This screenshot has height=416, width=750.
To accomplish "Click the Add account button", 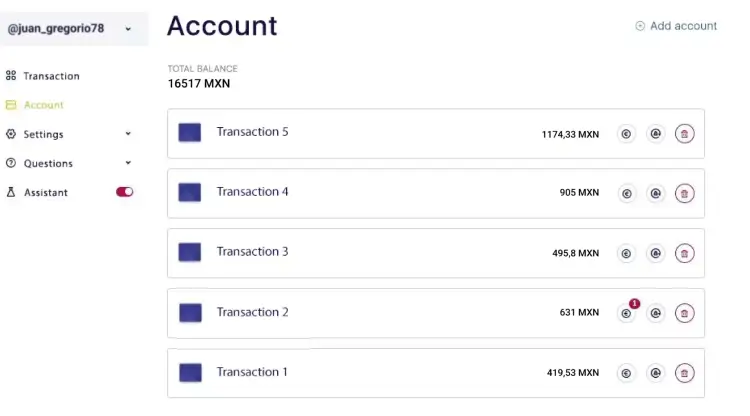I will [676, 26].
